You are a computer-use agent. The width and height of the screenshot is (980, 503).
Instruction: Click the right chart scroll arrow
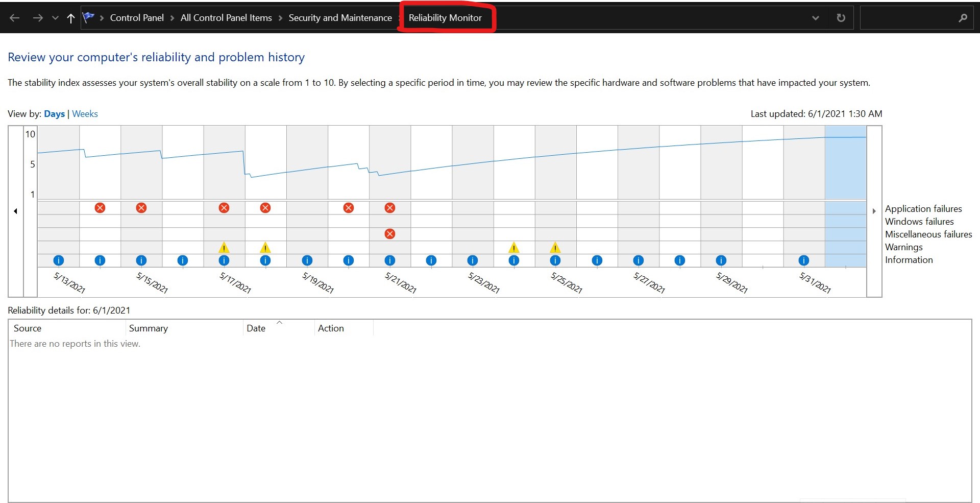tap(874, 211)
